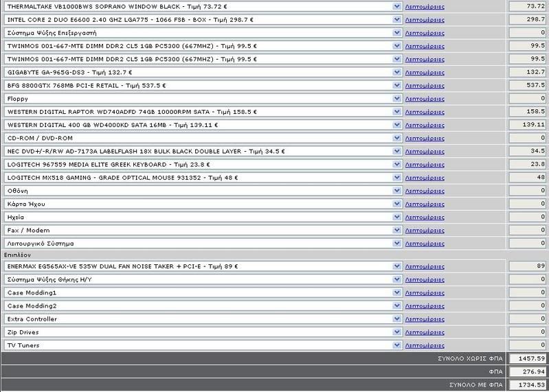Open Λεπτομέρειες link for Gigabyte GA-965G-DS3

point(425,73)
